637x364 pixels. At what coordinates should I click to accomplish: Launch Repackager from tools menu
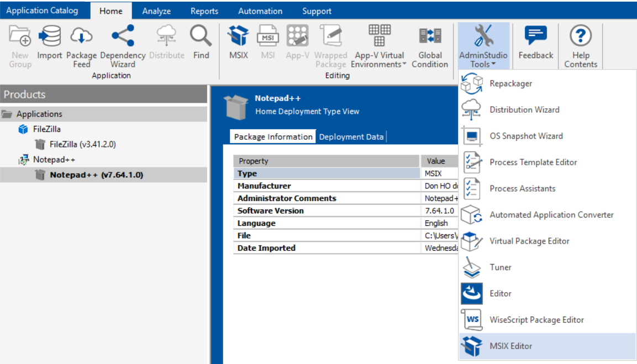547,83
